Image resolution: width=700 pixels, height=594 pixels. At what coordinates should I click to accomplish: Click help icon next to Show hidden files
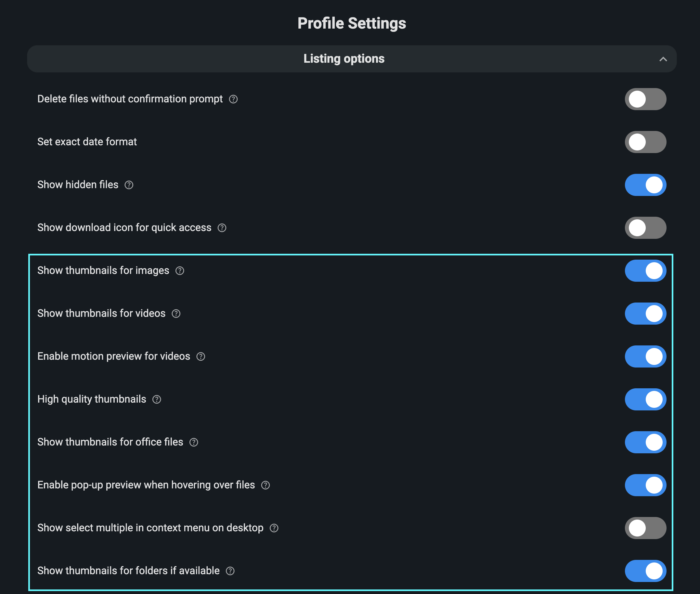(129, 185)
